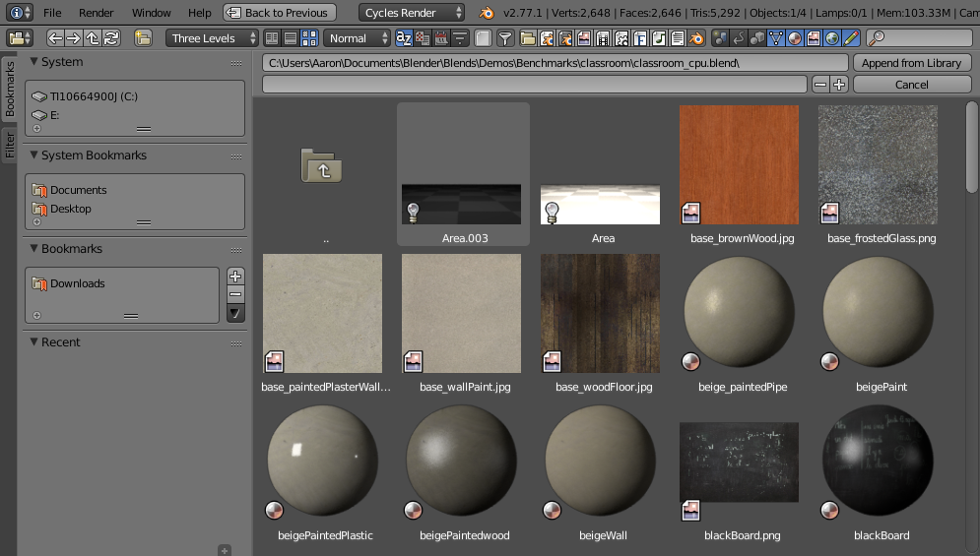This screenshot has width=980, height=556.
Task: Open bookmarks specials dropdown arrow
Action: click(x=235, y=313)
